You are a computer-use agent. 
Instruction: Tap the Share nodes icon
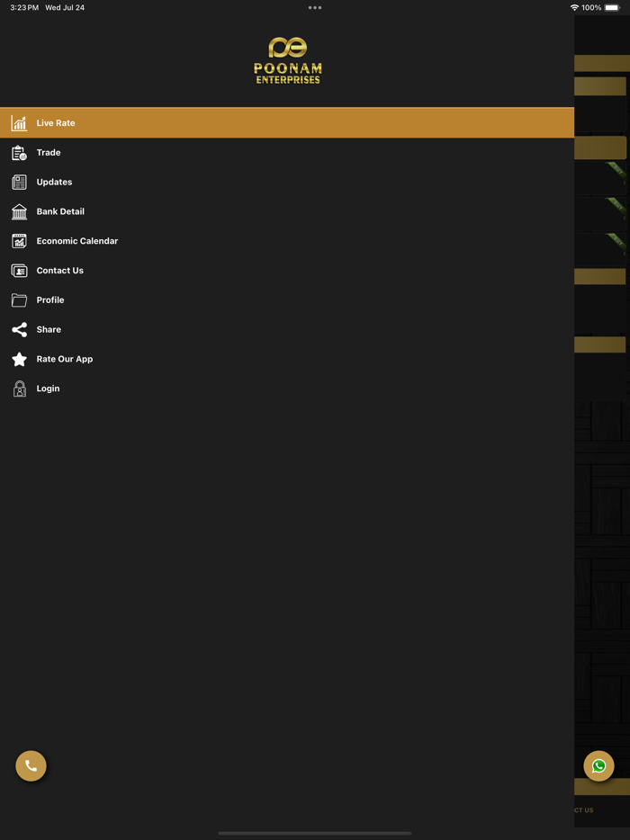click(19, 329)
